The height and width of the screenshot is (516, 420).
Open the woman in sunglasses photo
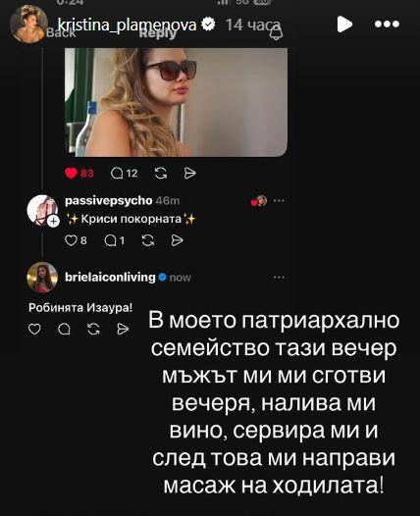click(176, 102)
